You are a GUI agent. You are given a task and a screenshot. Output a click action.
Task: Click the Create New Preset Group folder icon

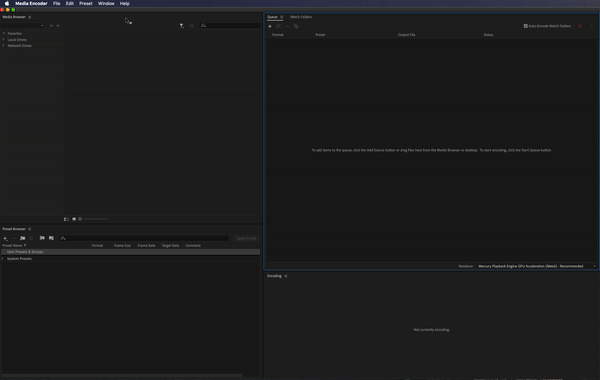point(23,238)
